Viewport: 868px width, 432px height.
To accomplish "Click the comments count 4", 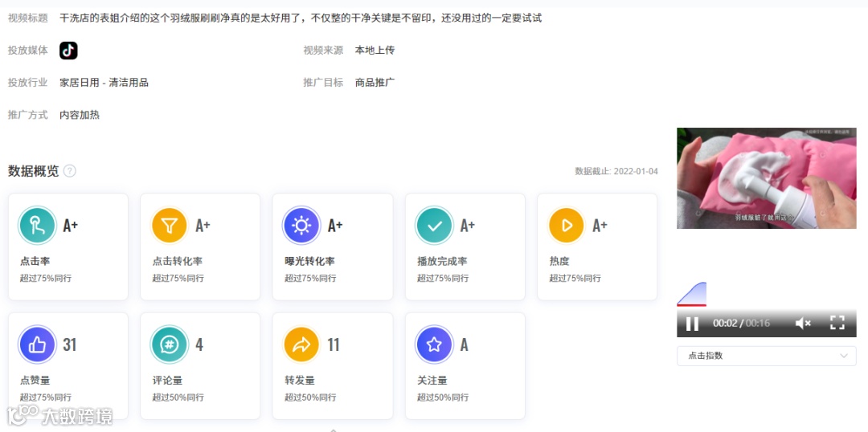I will click(x=199, y=345).
